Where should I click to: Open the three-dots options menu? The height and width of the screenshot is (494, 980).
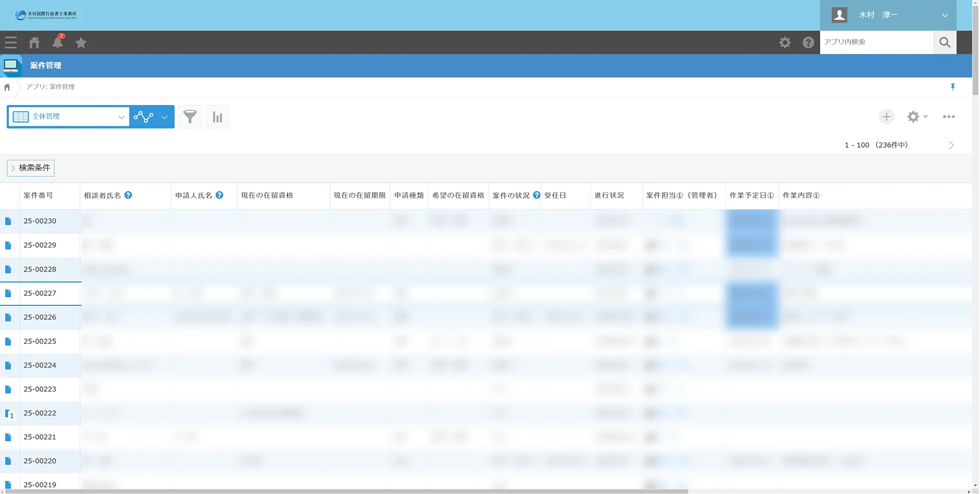(x=948, y=117)
